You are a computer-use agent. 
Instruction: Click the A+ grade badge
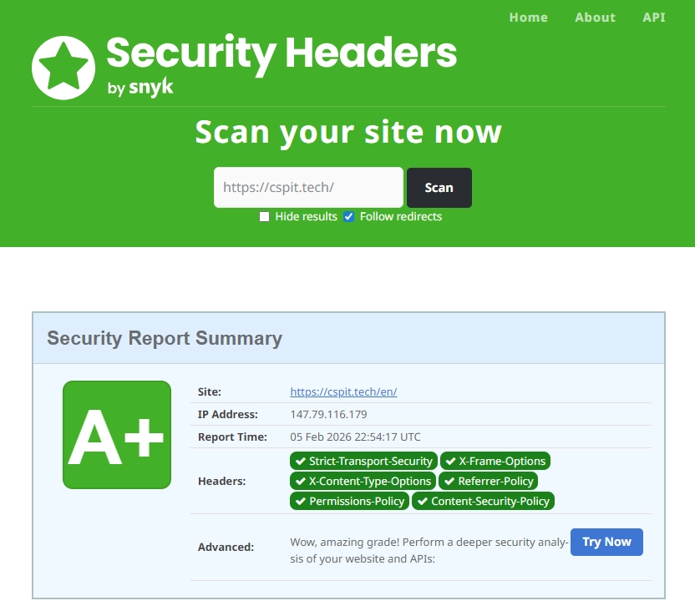(116, 435)
